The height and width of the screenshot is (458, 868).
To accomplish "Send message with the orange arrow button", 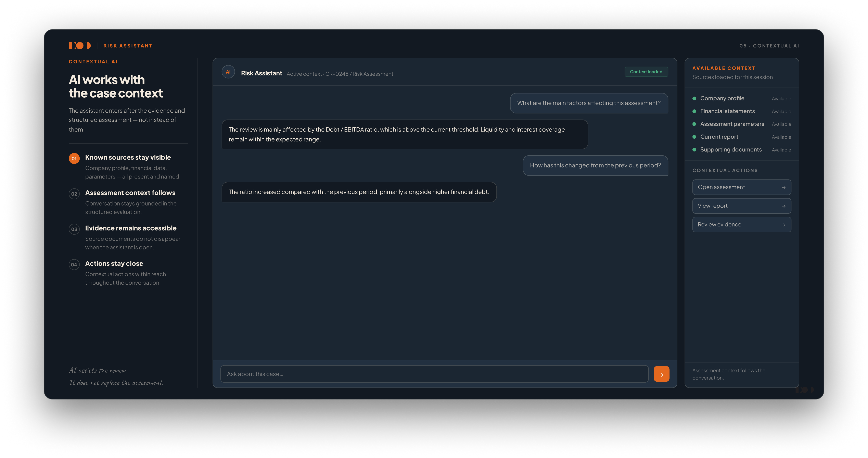I will click(661, 374).
